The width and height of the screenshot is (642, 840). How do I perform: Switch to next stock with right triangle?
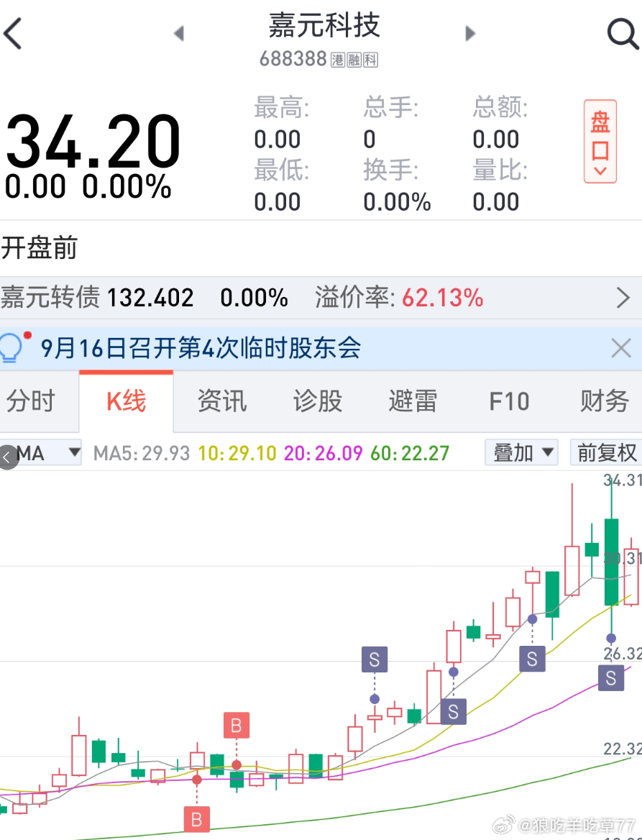[470, 34]
